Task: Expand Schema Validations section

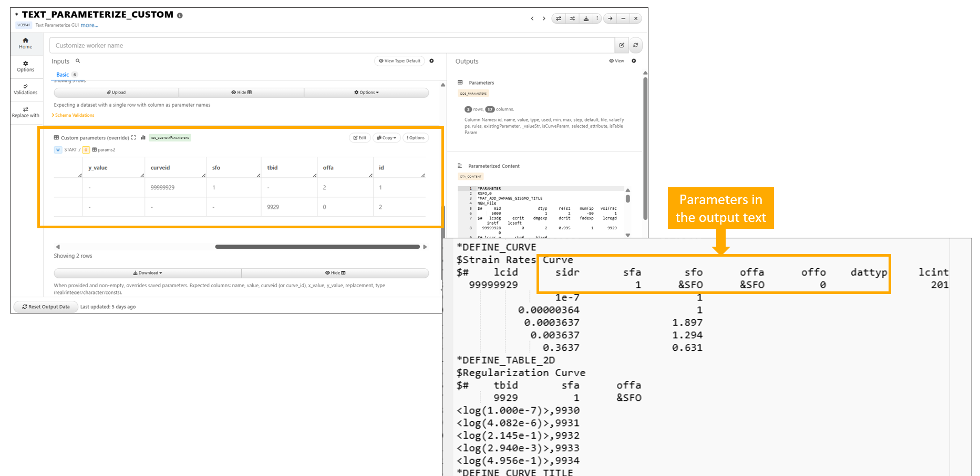Action: pos(74,115)
